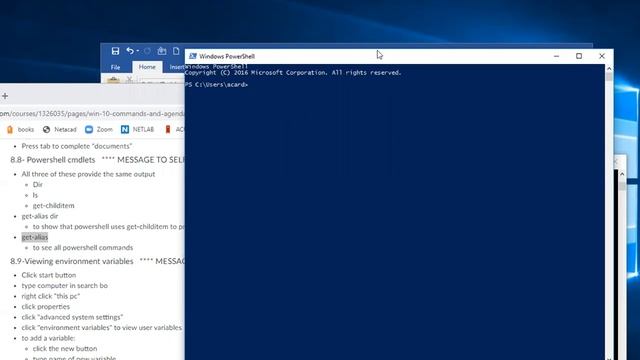The image size is (640, 360).
Task: Click the Cut scissors icon in Word ribbon
Action: click(129, 79)
